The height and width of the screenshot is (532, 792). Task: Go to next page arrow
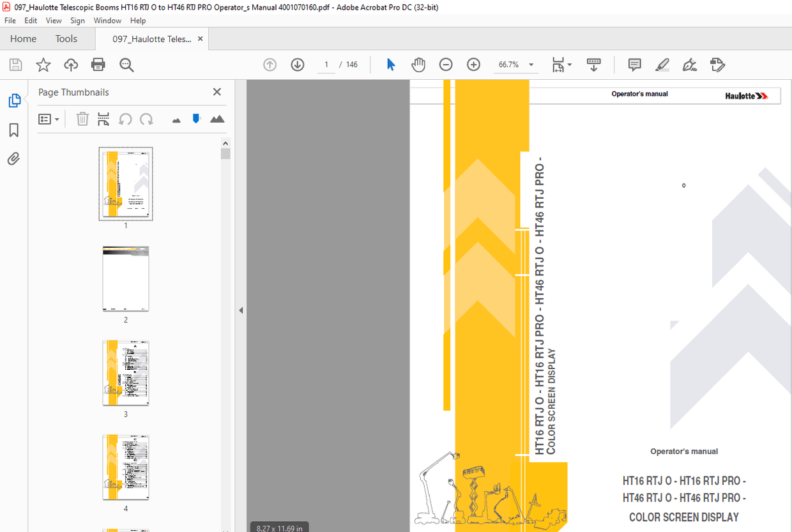coord(298,65)
